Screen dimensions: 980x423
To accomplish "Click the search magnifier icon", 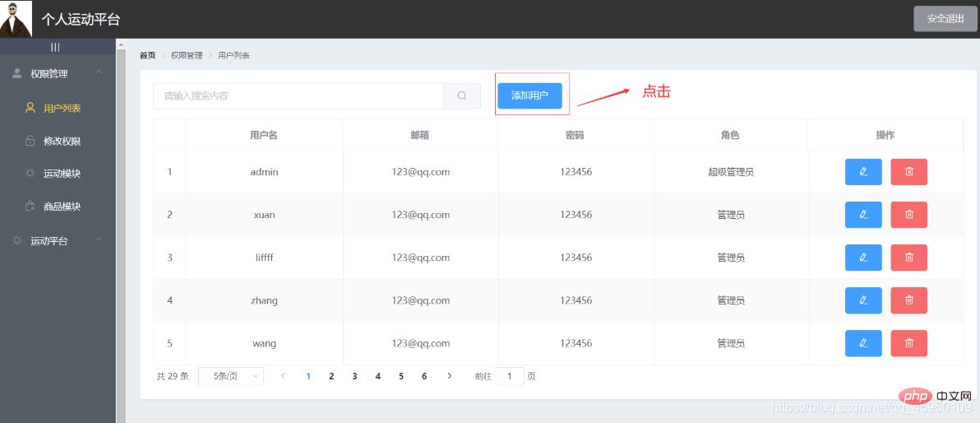I will click(x=462, y=95).
